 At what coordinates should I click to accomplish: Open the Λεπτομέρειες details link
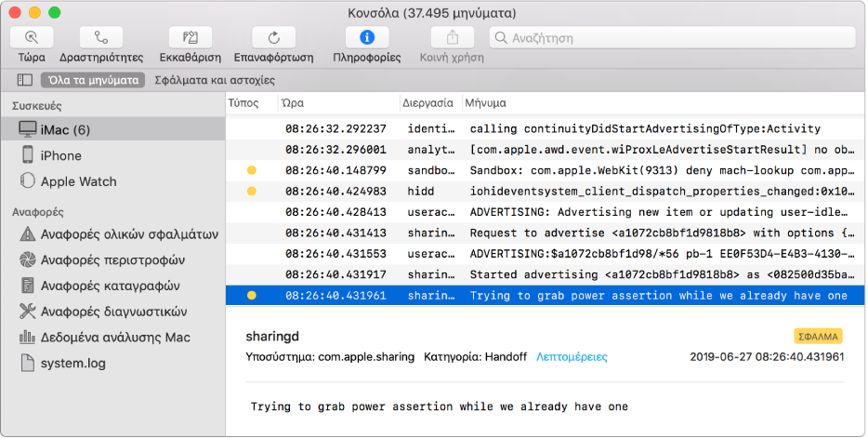point(572,357)
